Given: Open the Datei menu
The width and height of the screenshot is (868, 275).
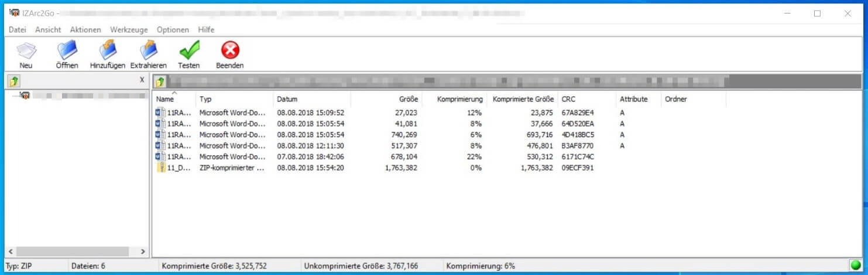Looking at the screenshot, I should click(17, 30).
